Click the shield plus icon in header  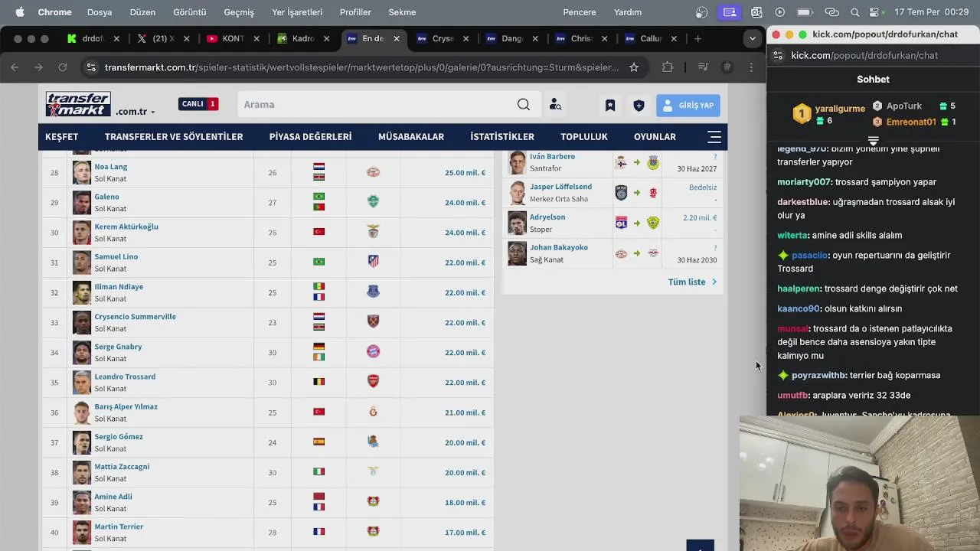click(x=639, y=106)
